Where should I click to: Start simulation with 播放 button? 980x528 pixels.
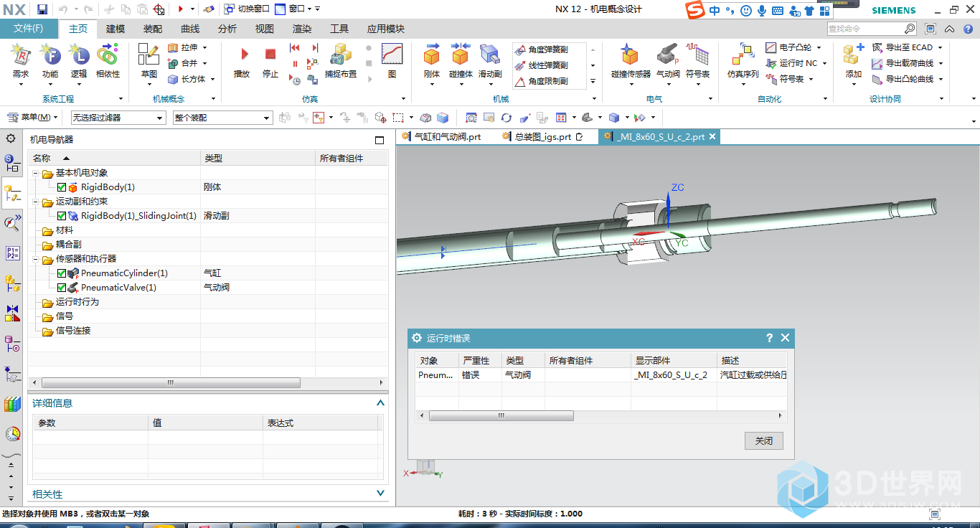[x=242, y=62]
